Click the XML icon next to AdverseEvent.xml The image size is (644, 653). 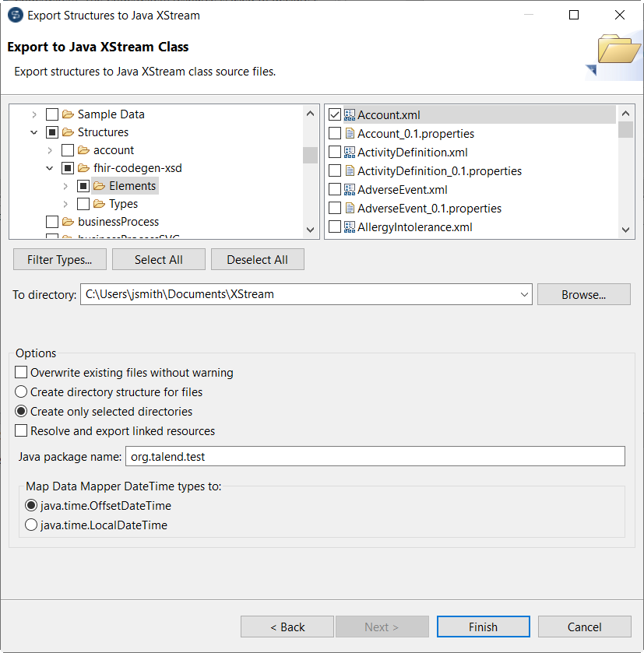pos(350,189)
